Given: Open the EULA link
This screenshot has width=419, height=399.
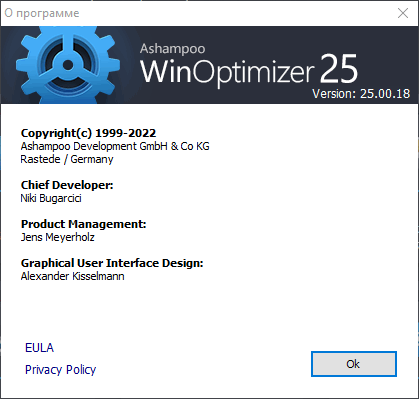Looking at the screenshot, I should (39, 348).
